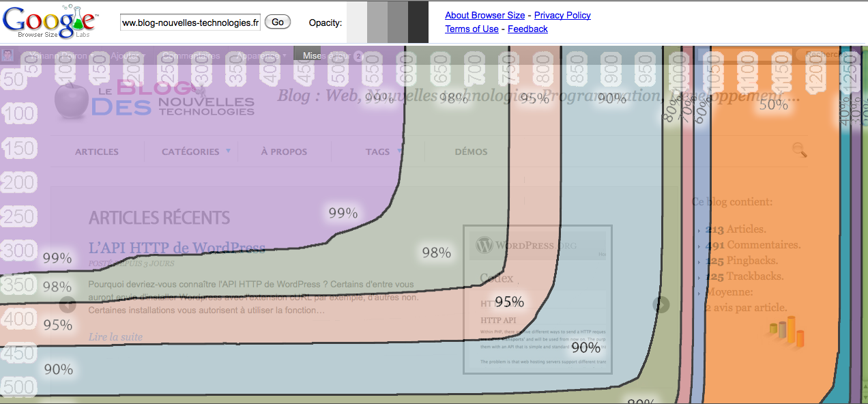Open the DÉMOS navigation item
Image resolution: width=868 pixels, height=404 pixels.
[x=471, y=151]
